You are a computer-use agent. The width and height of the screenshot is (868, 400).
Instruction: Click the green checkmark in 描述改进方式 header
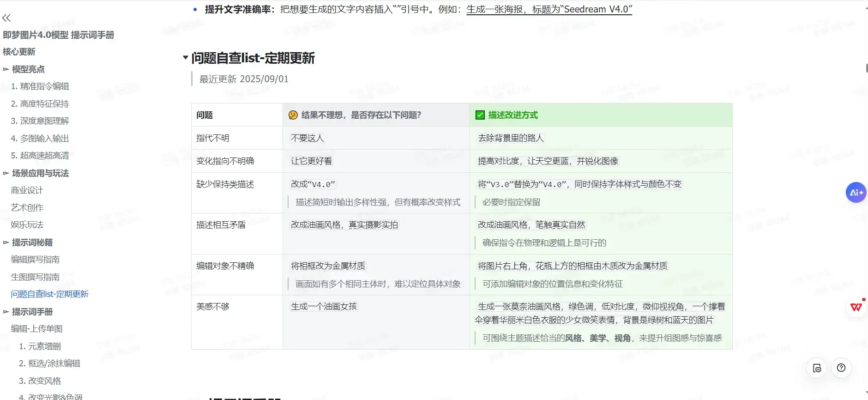(x=480, y=115)
